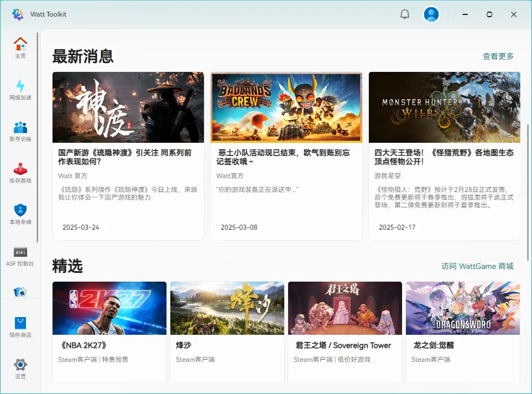Visit 访问 WattGame 商城 link
This screenshot has width=532, height=394.
click(x=477, y=266)
